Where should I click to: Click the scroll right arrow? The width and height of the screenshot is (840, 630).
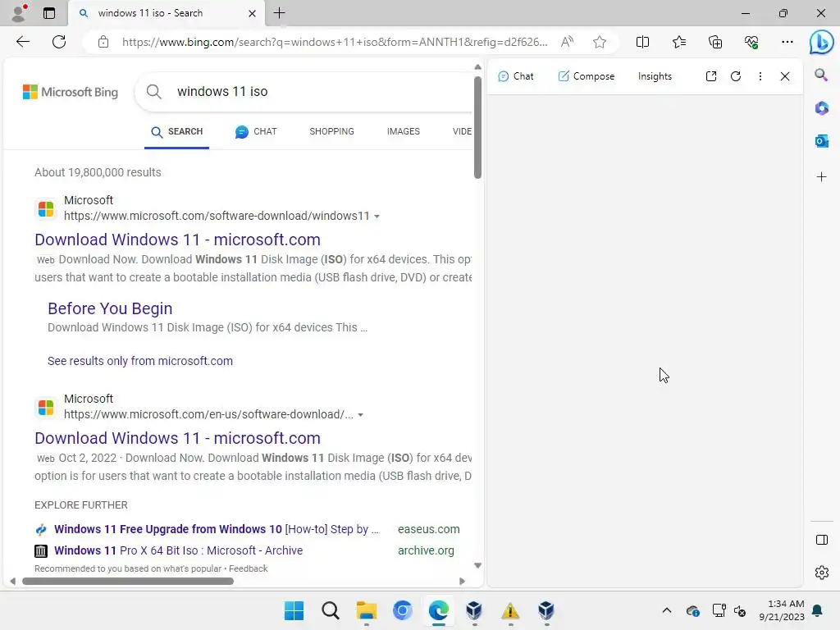(463, 582)
